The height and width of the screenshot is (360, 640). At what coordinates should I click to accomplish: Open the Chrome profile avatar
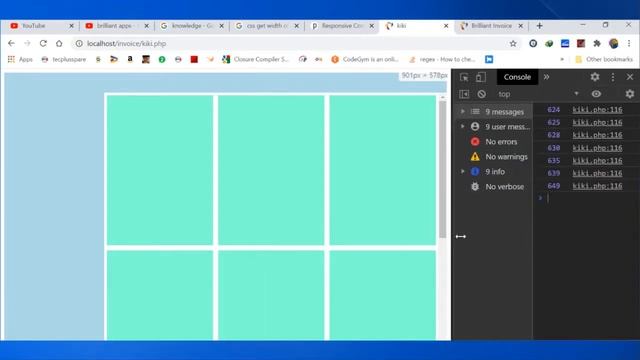613,43
